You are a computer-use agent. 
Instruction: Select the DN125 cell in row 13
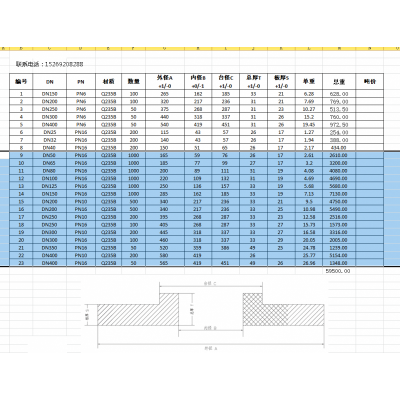pyautogui.click(x=50, y=186)
